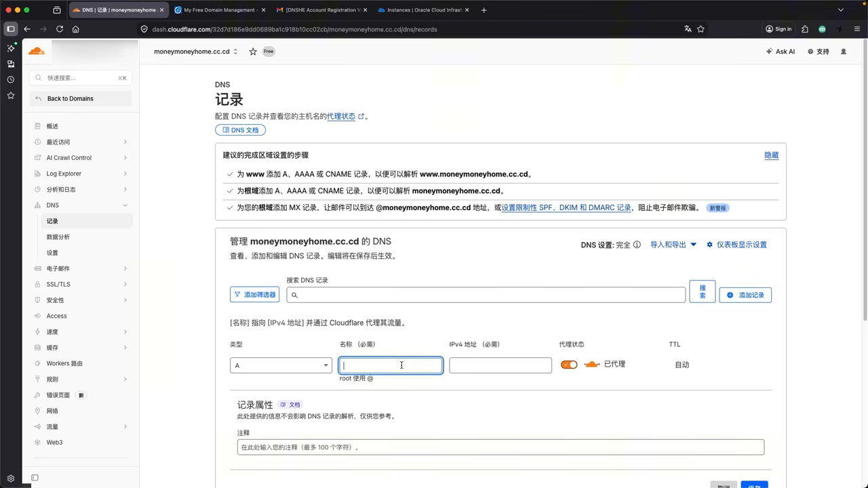
Task: Expand the 电子邮件 sidebar section
Action: pos(81,268)
